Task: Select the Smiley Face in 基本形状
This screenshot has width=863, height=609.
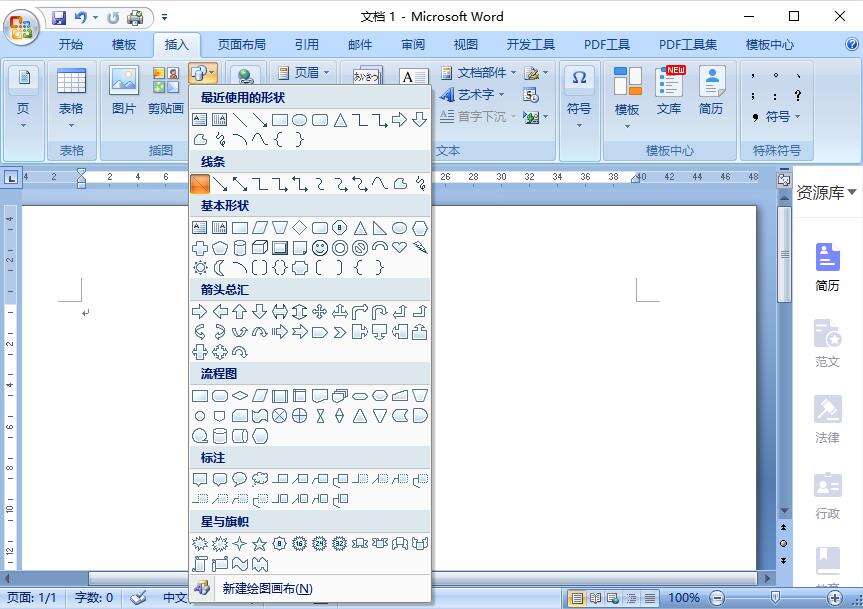Action: (x=320, y=248)
